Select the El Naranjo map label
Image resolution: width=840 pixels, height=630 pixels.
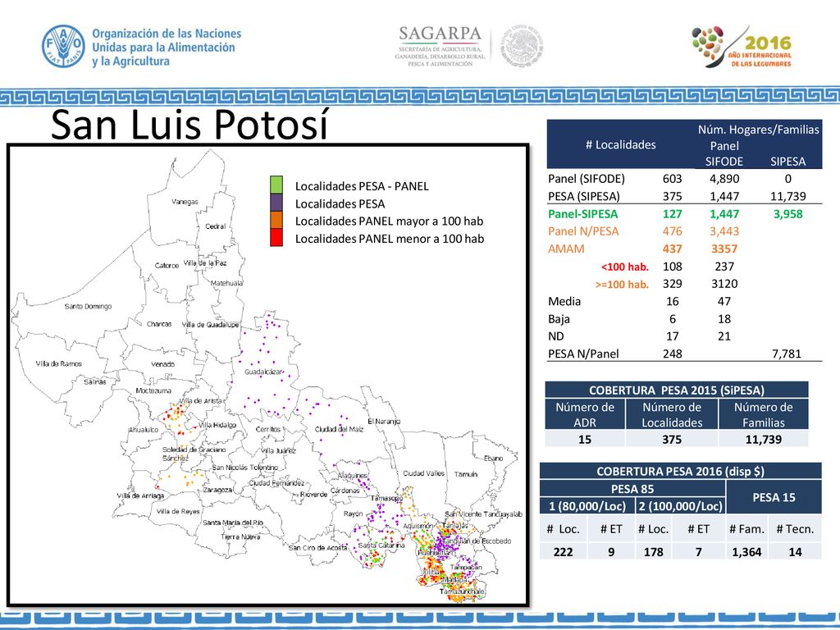pyautogui.click(x=384, y=421)
